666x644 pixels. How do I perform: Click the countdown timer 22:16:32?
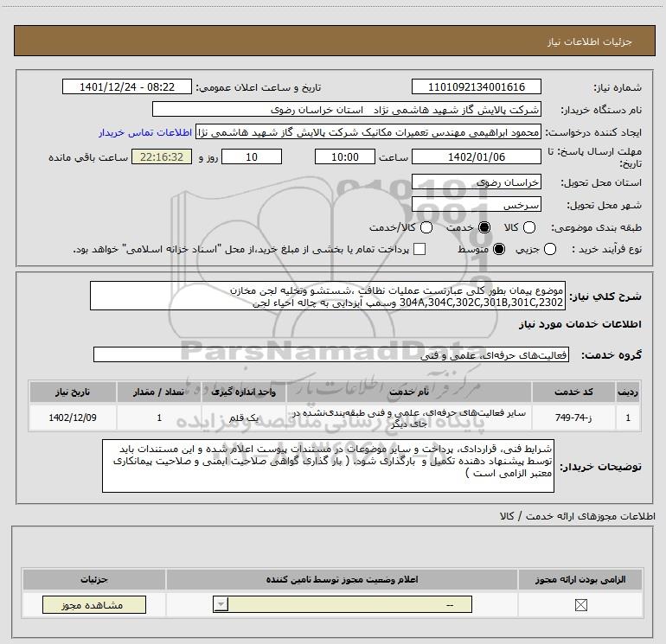pyautogui.click(x=162, y=157)
